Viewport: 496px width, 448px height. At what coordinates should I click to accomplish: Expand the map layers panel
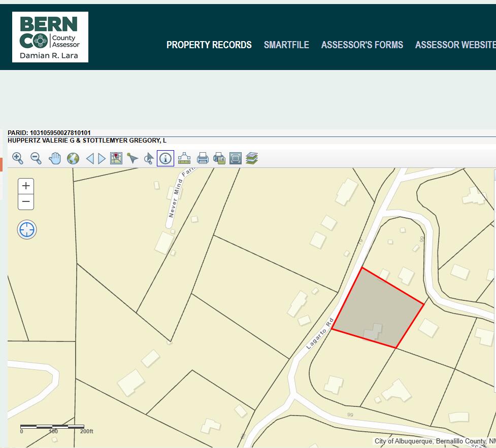pos(252,158)
